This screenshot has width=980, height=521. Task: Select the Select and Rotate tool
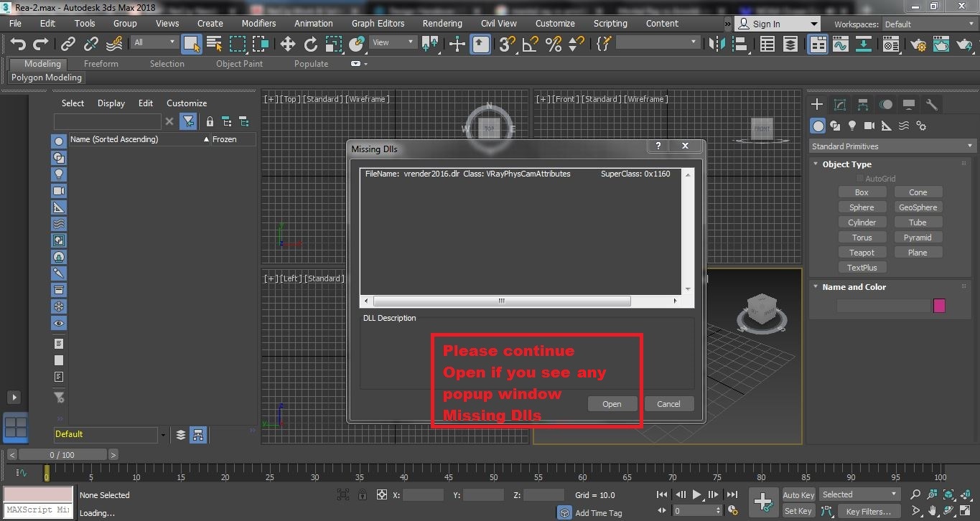pyautogui.click(x=310, y=44)
